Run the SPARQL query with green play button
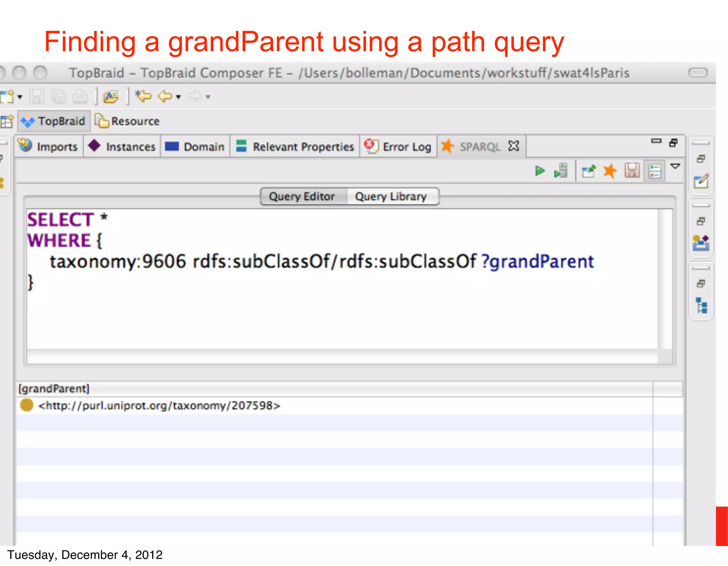The image size is (728, 566). point(540,171)
